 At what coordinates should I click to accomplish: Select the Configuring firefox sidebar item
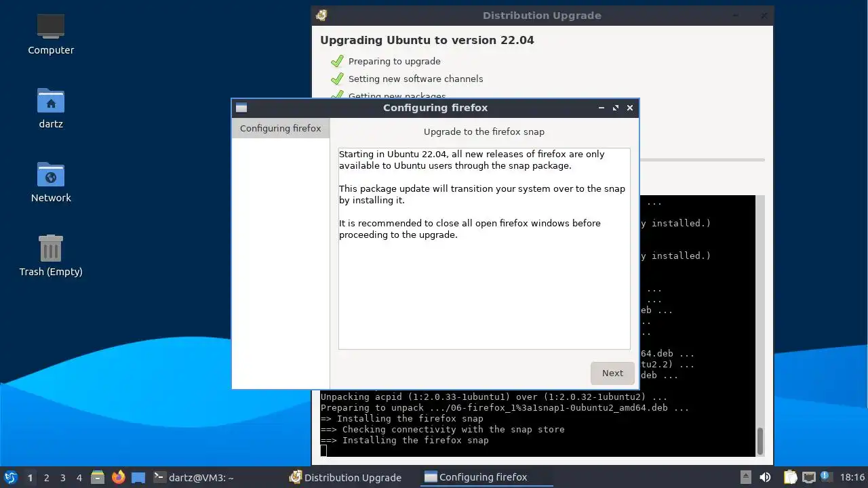tap(280, 128)
